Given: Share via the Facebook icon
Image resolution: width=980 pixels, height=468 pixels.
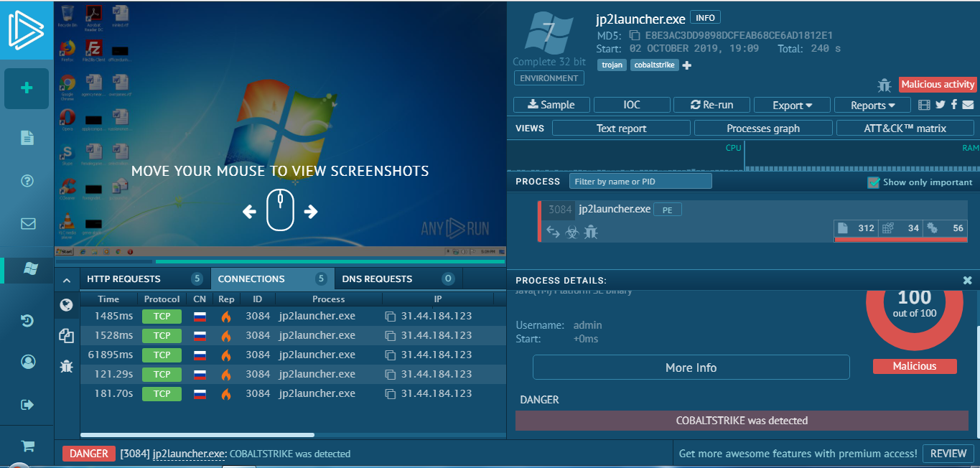Looking at the screenshot, I should (954, 105).
